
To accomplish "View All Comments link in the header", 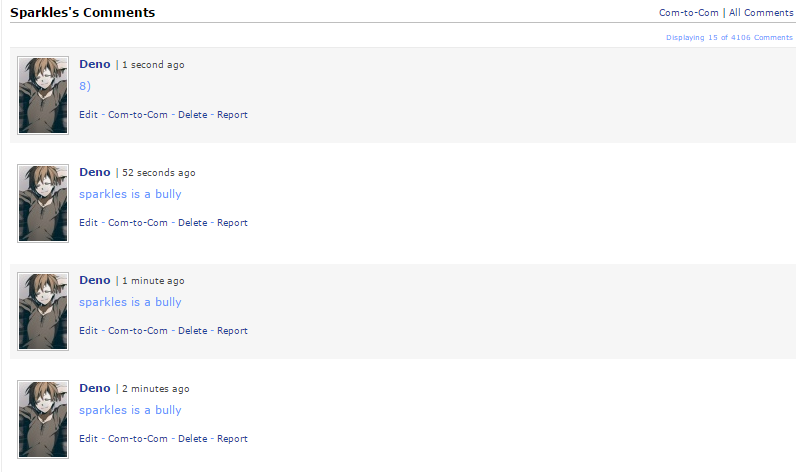I will [761, 13].
